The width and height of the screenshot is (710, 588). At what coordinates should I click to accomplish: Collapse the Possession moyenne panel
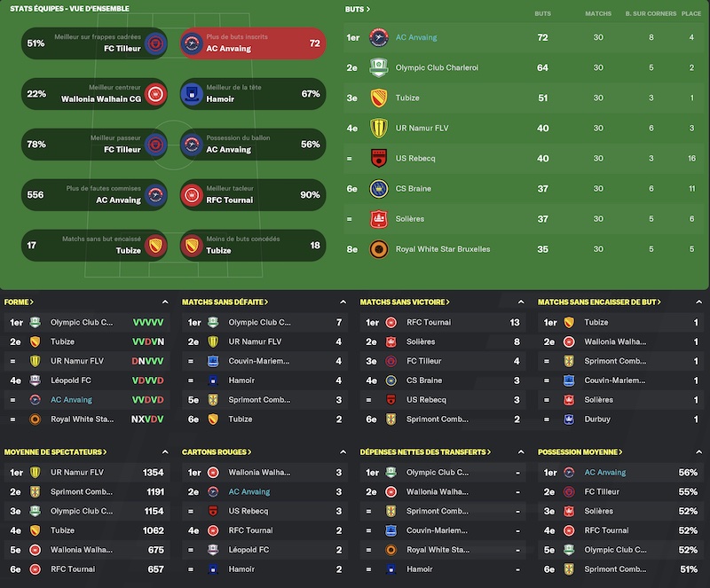pyautogui.click(x=698, y=451)
